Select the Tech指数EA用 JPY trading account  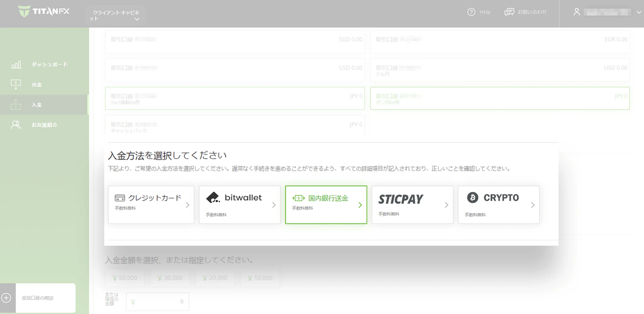[235, 99]
